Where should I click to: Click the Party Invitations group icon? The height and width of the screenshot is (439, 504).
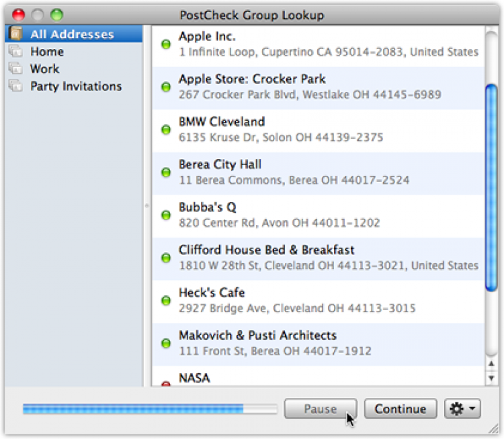pyautogui.click(x=15, y=86)
